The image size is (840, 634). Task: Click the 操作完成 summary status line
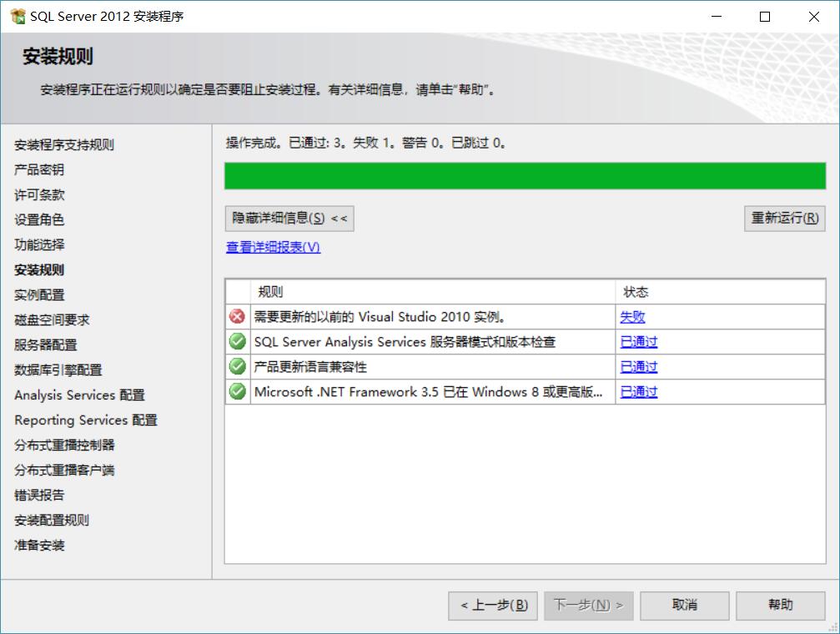click(365, 143)
